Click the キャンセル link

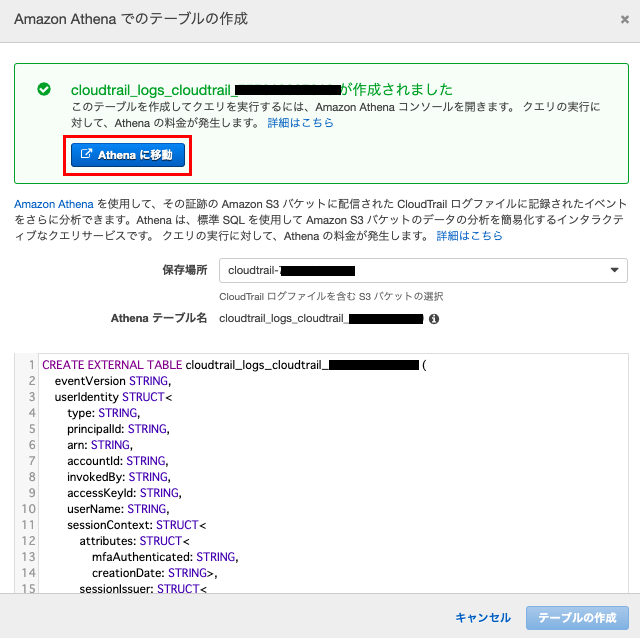[x=483, y=618]
